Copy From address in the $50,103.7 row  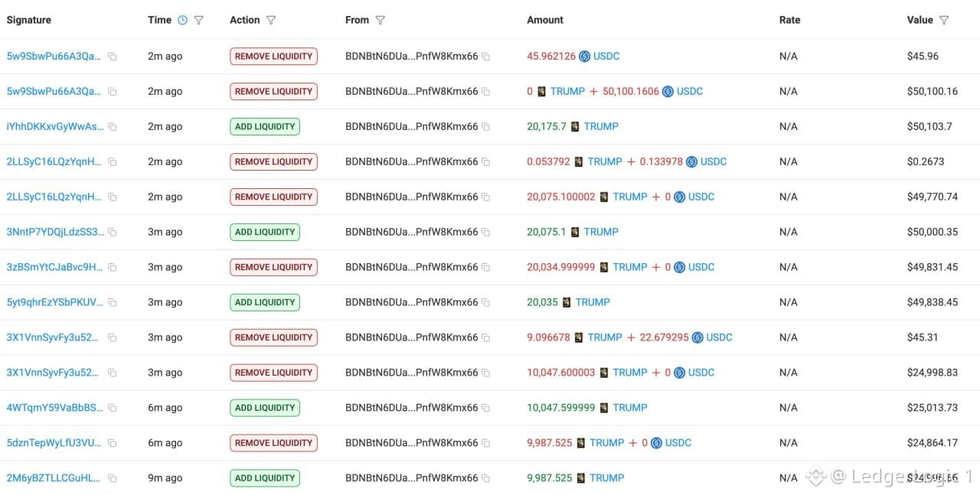[486, 127]
